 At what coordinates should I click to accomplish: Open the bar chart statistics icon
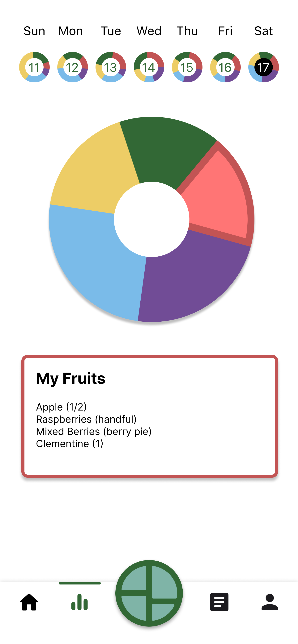79,602
